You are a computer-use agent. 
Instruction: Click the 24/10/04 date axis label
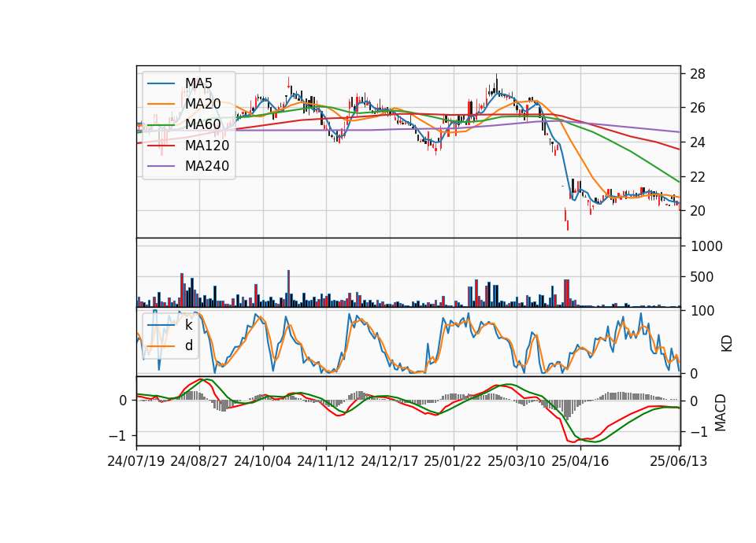(263, 462)
